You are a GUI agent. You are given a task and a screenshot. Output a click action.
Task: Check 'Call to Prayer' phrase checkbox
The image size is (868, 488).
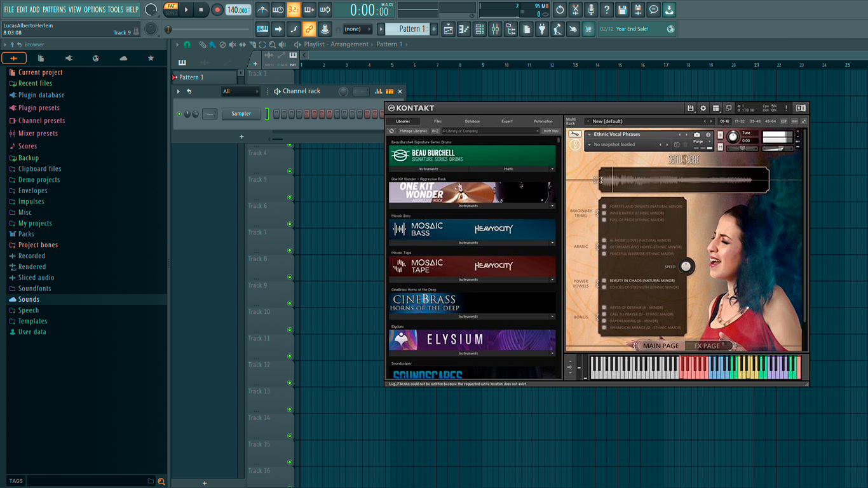[604, 314]
